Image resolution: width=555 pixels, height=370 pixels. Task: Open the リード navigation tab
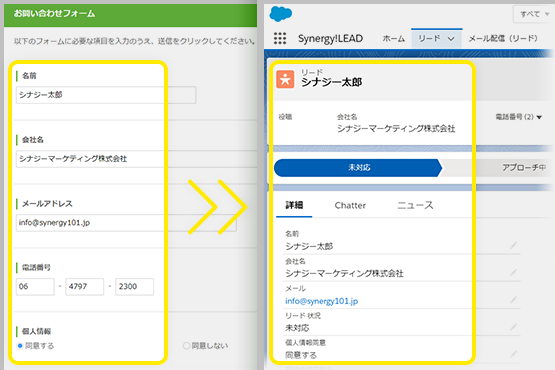pos(429,38)
